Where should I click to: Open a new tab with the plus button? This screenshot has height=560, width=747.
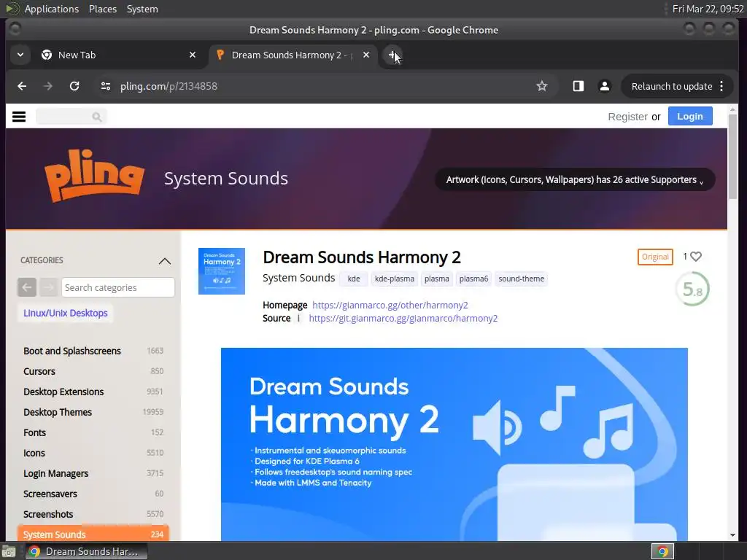[x=392, y=55]
